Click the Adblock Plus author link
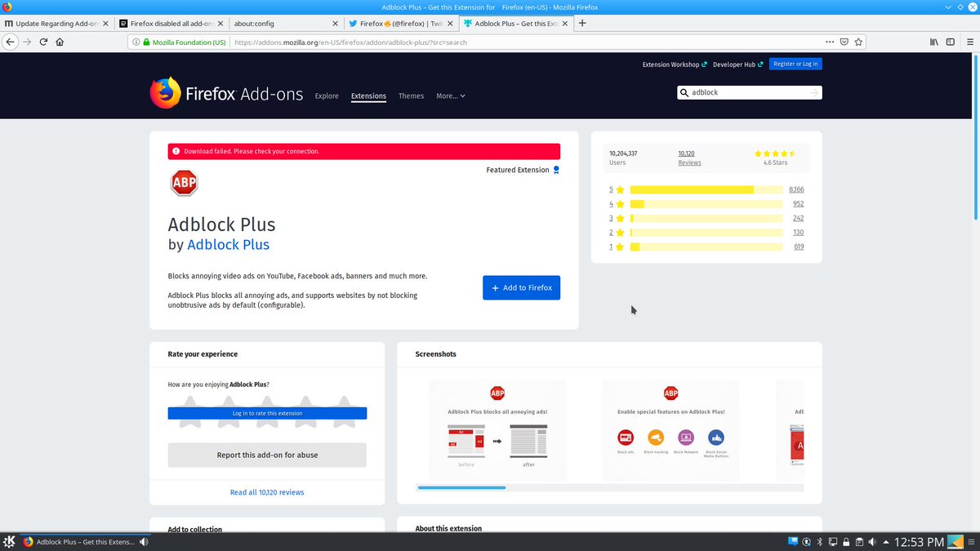The width and height of the screenshot is (980, 551). [228, 244]
